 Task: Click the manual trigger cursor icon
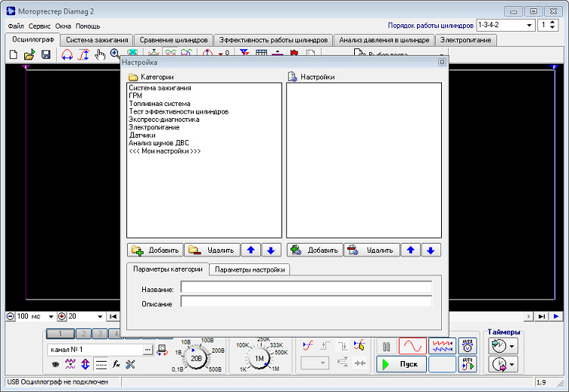coord(359,345)
